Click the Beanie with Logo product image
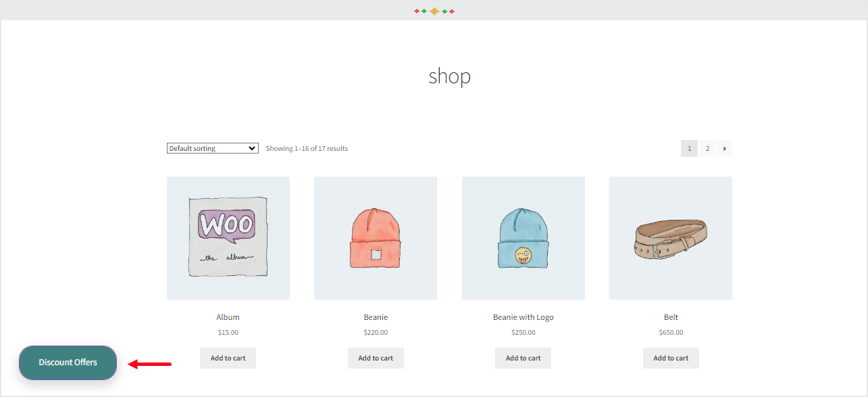 coord(523,237)
